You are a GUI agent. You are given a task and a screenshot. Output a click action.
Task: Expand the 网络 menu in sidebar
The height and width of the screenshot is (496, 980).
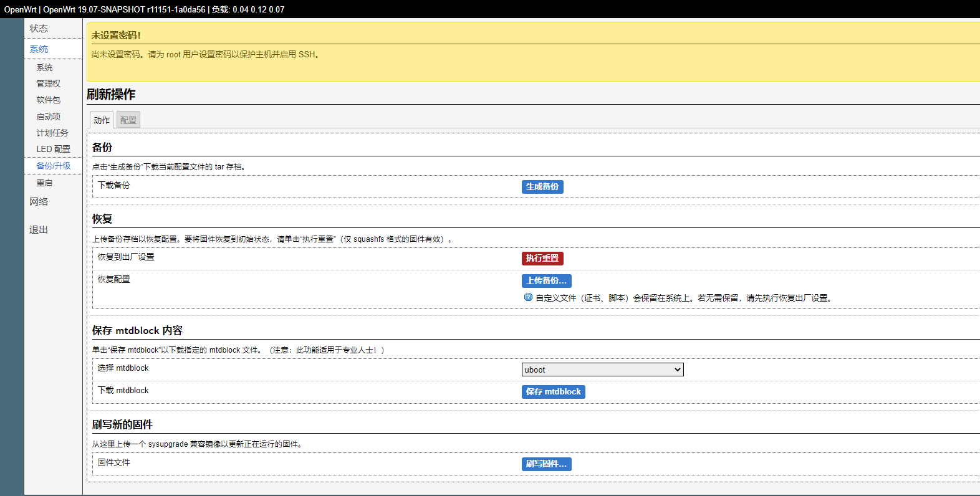(39, 201)
